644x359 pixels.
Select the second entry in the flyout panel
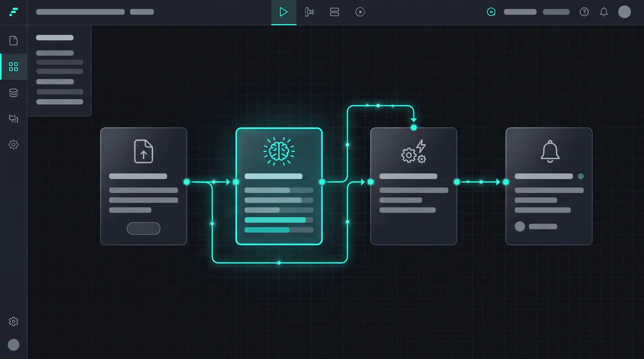point(59,62)
